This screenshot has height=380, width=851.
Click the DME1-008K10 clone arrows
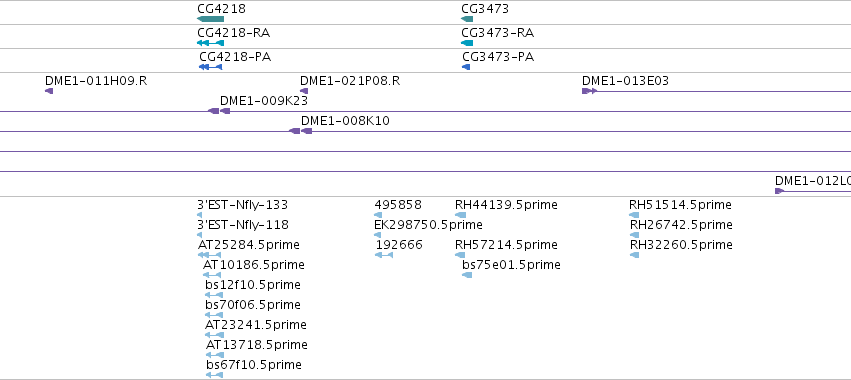coord(301,131)
